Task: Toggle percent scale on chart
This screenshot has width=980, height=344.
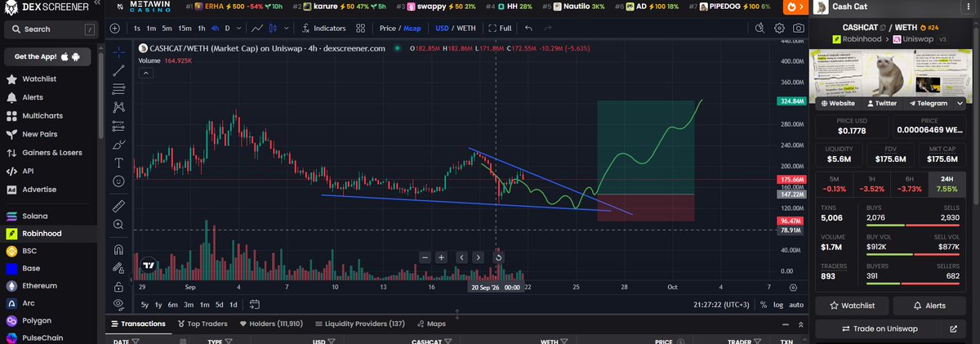Action: coord(763,304)
